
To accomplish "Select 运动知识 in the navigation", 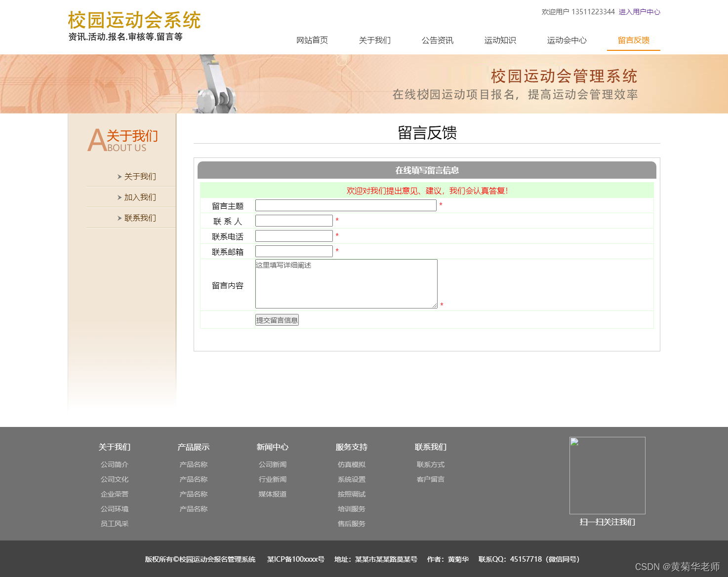I will tap(500, 40).
